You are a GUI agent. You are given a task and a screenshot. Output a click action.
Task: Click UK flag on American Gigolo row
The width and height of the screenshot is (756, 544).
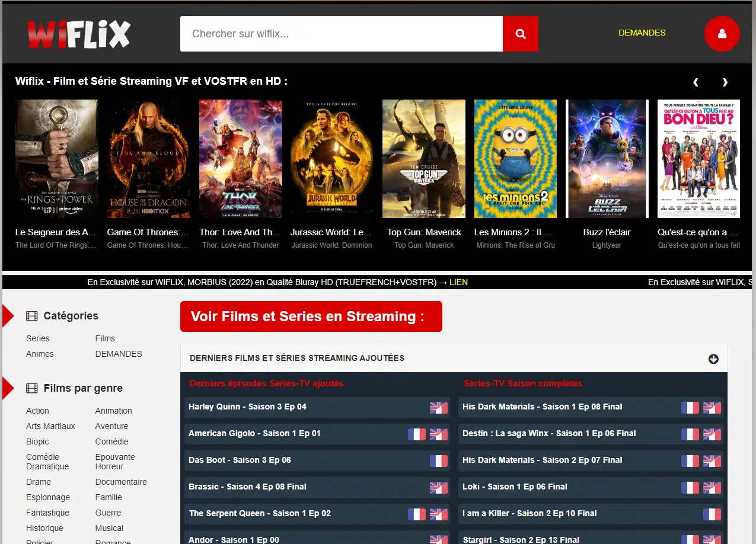pyautogui.click(x=439, y=434)
